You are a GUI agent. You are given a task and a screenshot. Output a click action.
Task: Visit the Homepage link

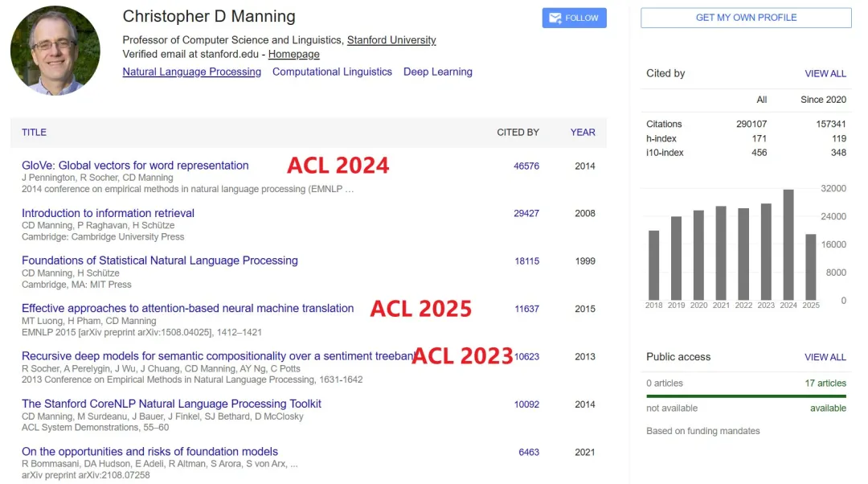[x=293, y=54]
